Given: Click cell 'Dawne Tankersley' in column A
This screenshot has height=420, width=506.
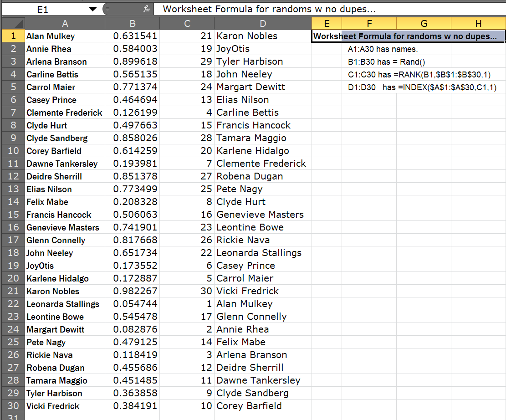Looking at the screenshot, I should (x=65, y=164).
